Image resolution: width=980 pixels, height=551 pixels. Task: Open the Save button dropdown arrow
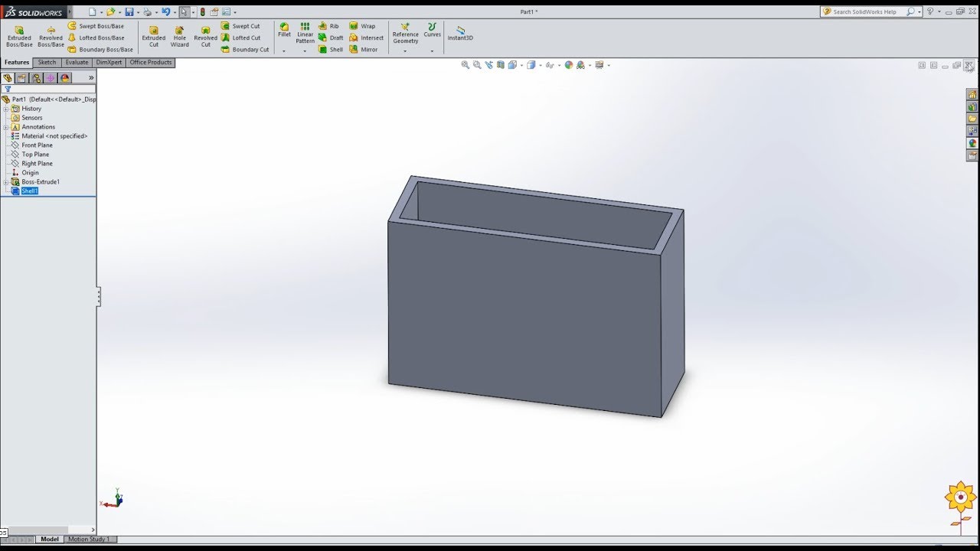pos(137,12)
